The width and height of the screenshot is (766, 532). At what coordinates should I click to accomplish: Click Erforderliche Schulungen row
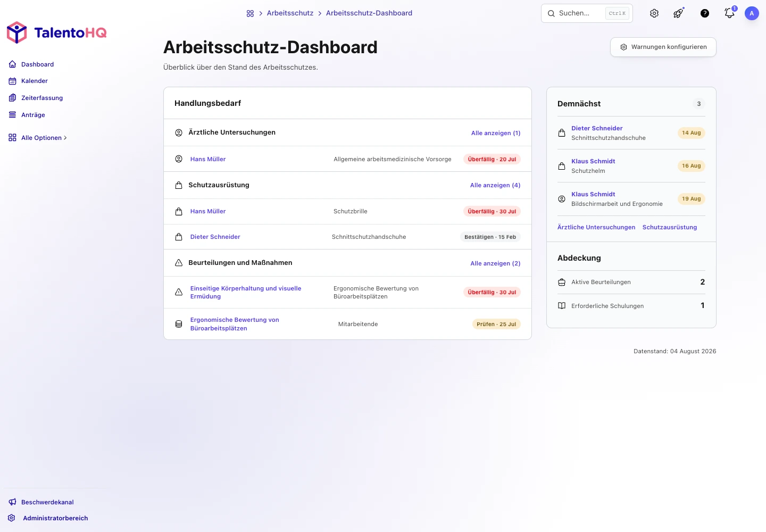click(x=631, y=306)
